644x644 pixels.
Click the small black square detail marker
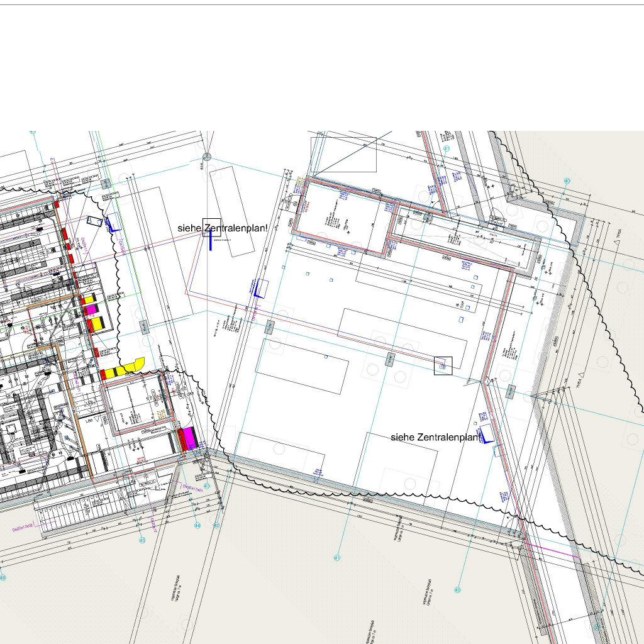[443, 365]
